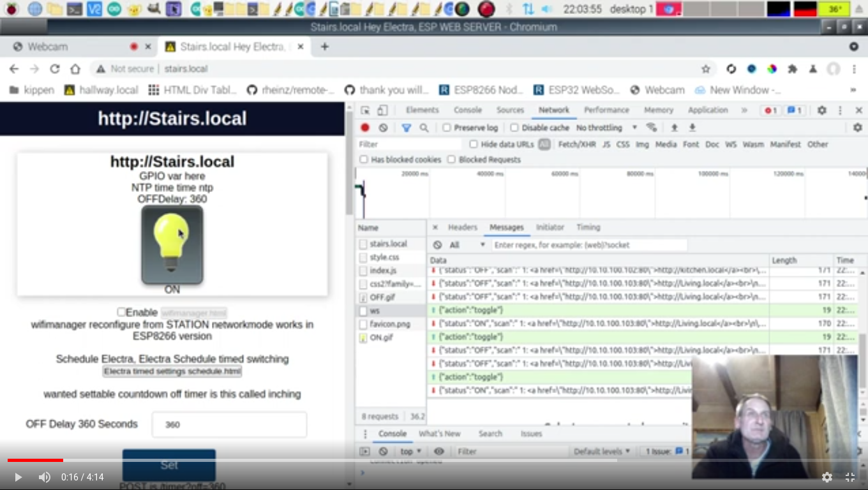Open DevTools settings gear icon
868x490 pixels.
point(821,110)
